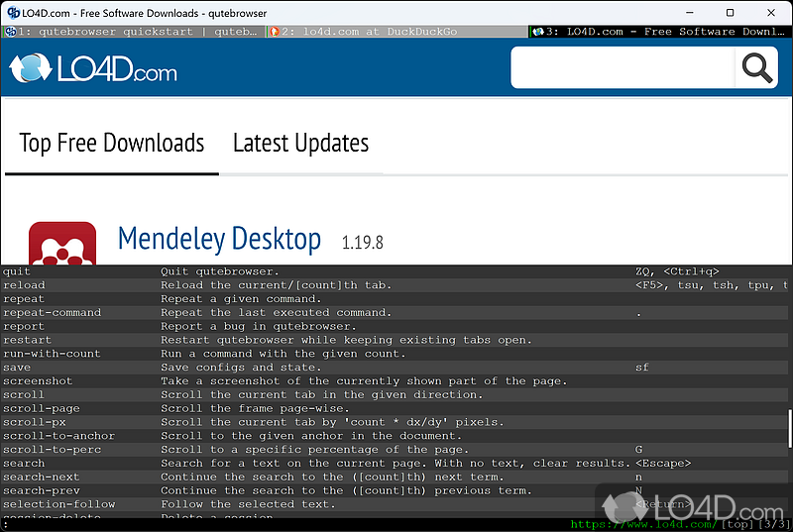Viewport: 793px width, 532px height.
Task: Select the save command row
Action: pyautogui.click(x=395, y=368)
